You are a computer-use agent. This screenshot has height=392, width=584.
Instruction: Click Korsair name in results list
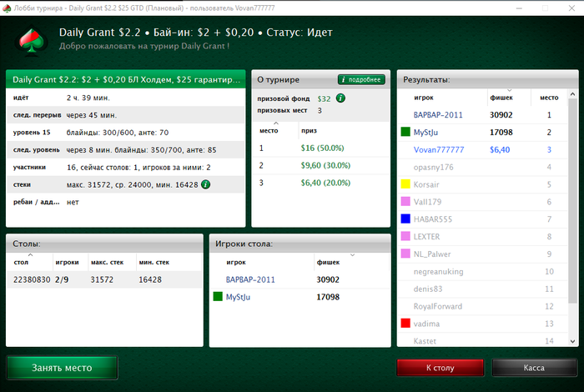[x=426, y=184]
